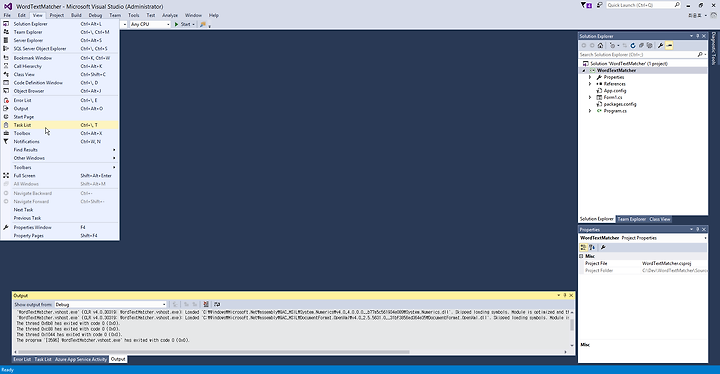
Task: Click Collapse All icon in Solution Explorer
Action: (x=641, y=45)
